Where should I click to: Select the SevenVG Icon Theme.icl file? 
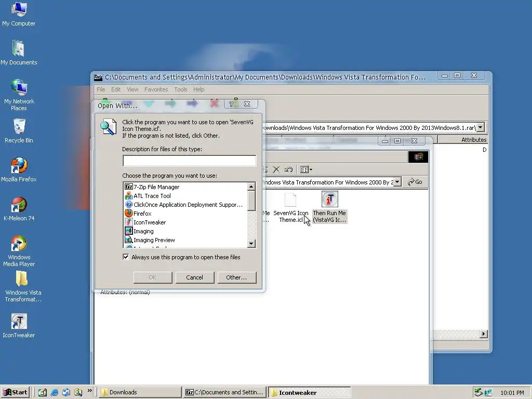click(291, 208)
